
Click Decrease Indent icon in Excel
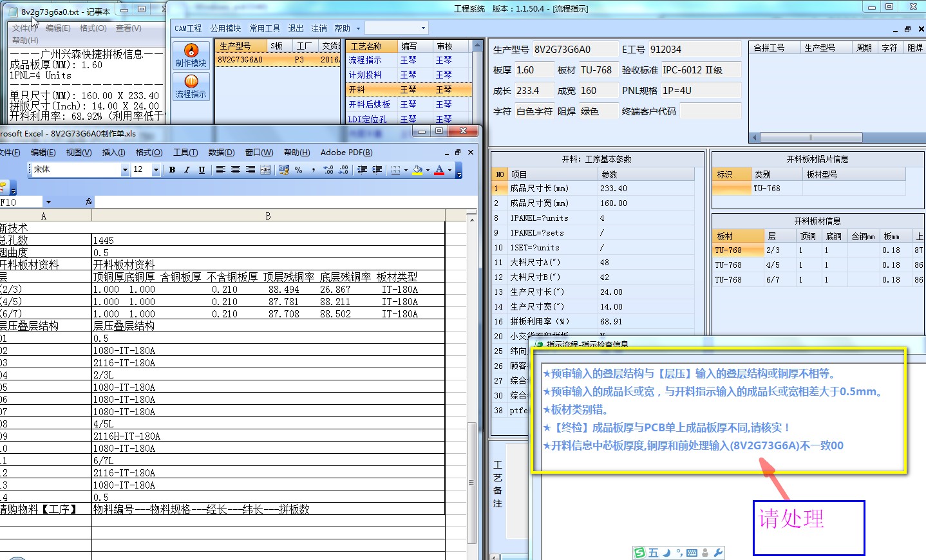[x=362, y=170]
